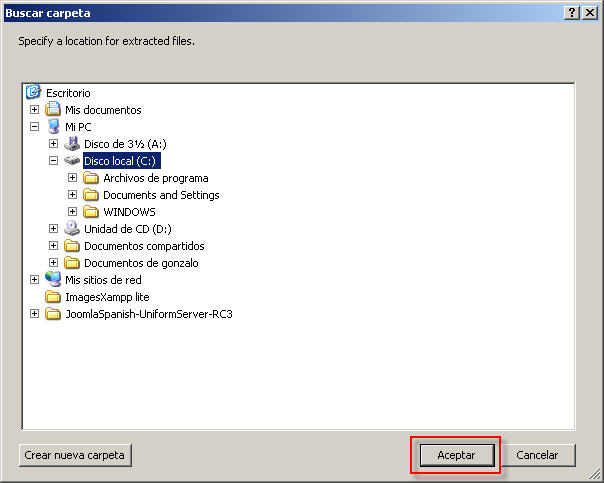Click the floppy drive icon for A:
The image size is (604, 483).
pos(72,144)
